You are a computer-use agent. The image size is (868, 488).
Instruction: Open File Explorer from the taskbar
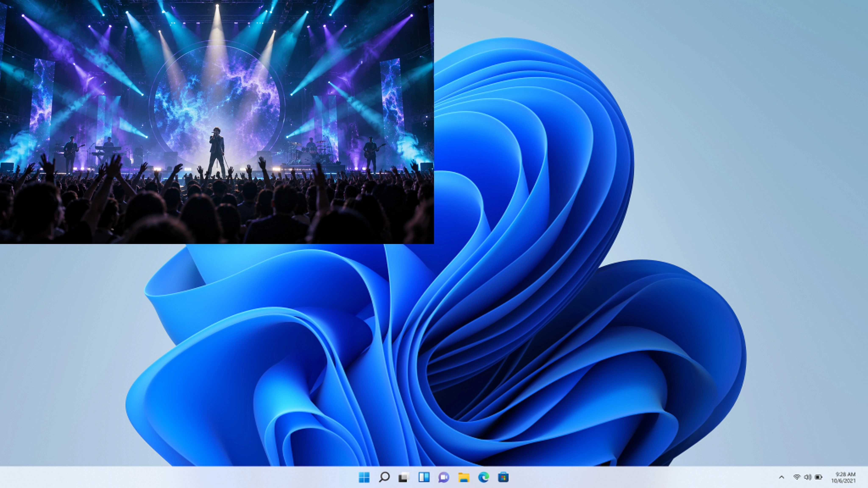[x=464, y=477]
